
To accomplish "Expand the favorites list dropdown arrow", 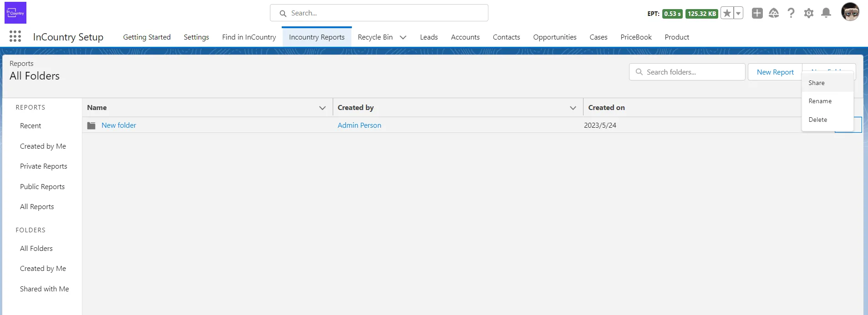I will [738, 13].
